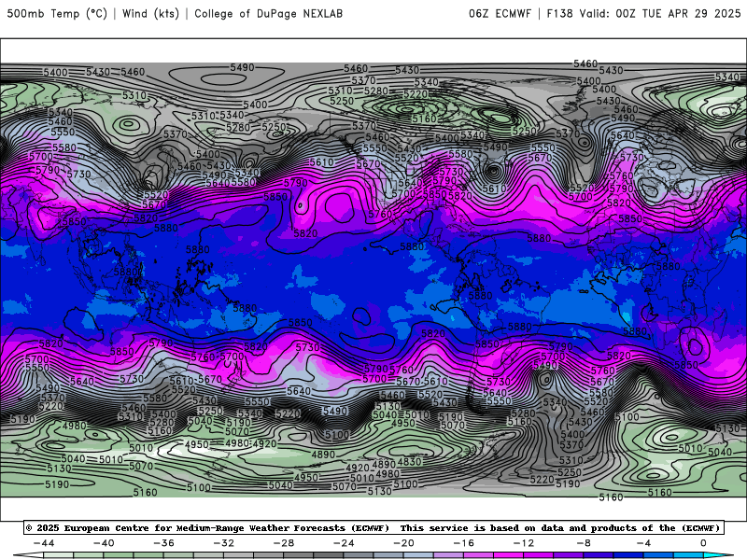Click the 'Valid: 00Z TUE APR 29 2025' text

pyautogui.click(x=660, y=14)
